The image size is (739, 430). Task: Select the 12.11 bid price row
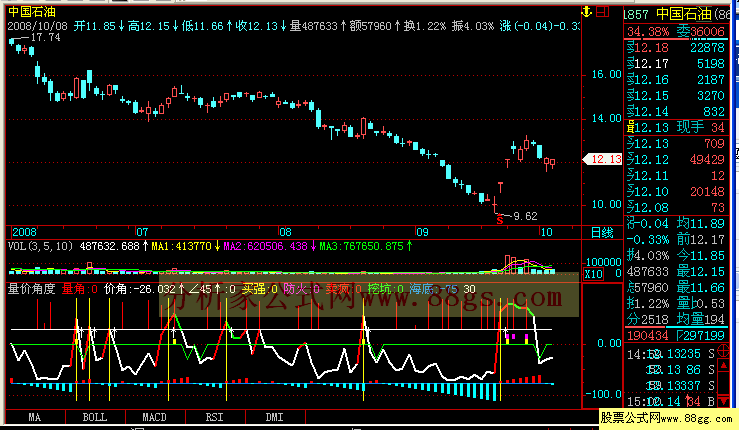tap(676, 176)
